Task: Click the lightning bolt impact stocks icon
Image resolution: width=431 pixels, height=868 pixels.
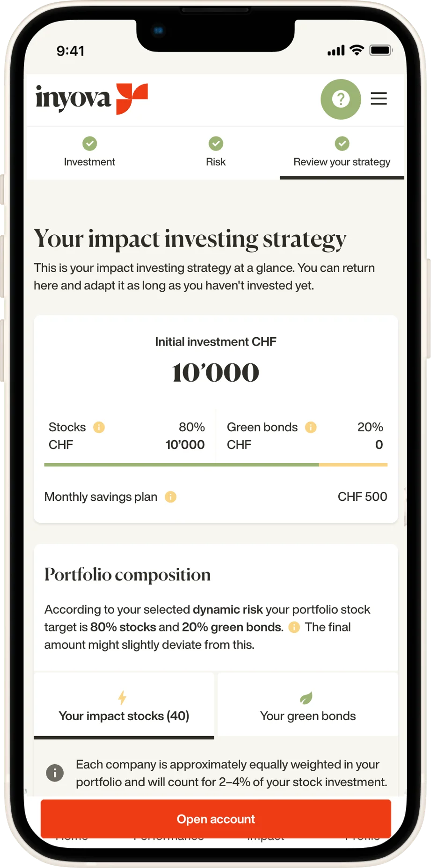Action: 122,698
